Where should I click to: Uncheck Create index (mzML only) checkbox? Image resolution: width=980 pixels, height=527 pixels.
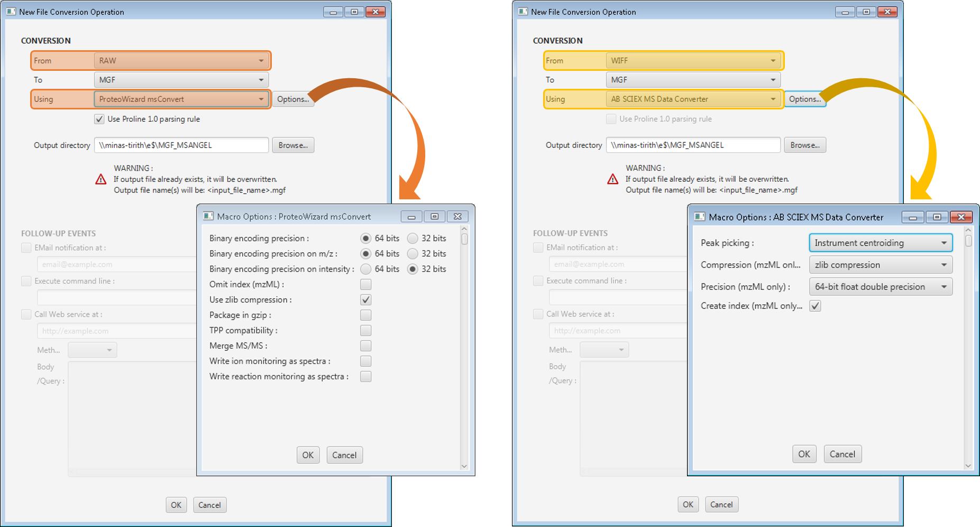(815, 306)
